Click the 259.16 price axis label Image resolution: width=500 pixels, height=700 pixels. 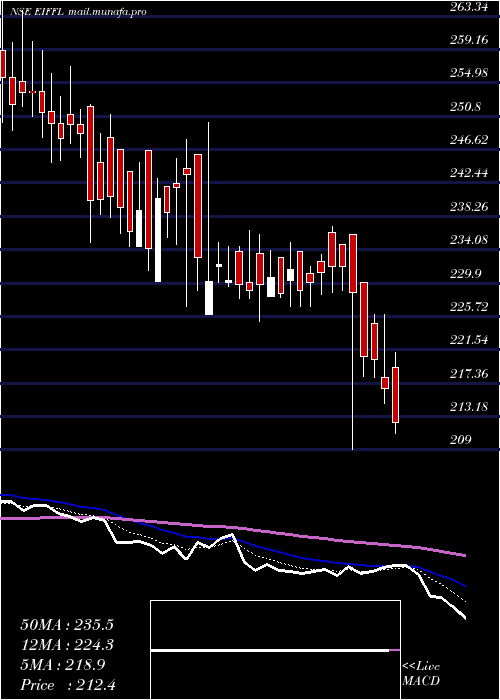coord(469,40)
